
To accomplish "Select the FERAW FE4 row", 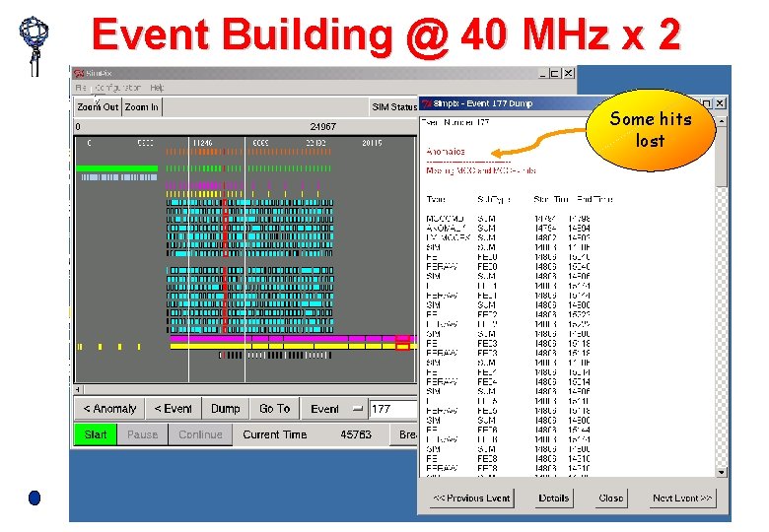I will (x=508, y=381).
